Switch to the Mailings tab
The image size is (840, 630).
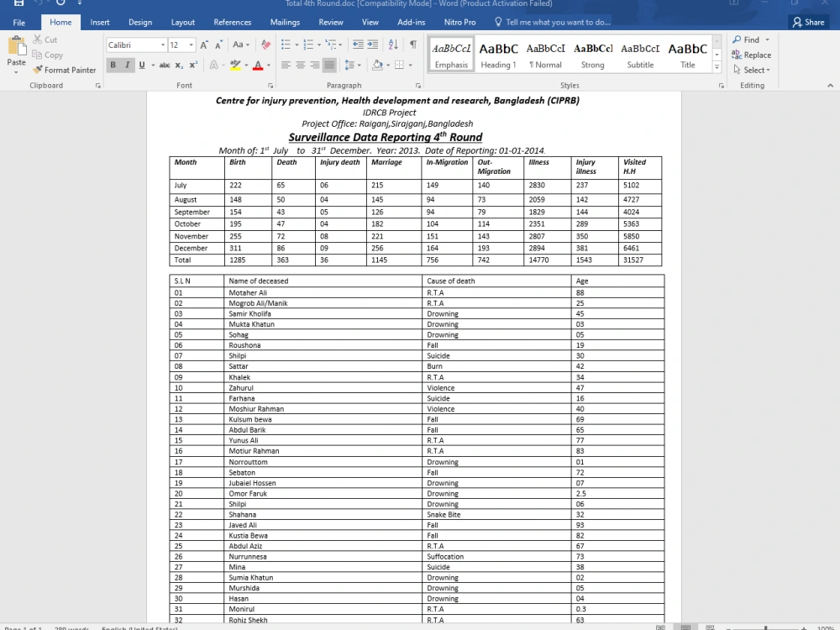point(285,22)
